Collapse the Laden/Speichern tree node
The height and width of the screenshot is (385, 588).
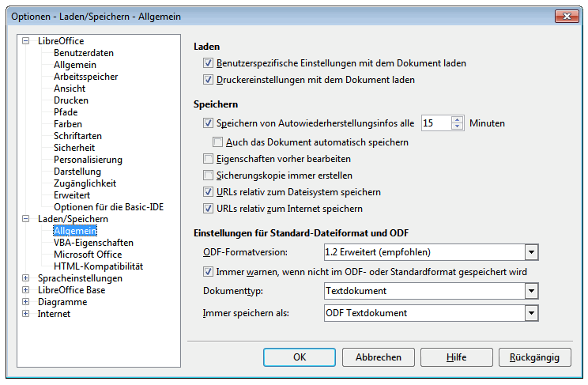(x=25, y=219)
